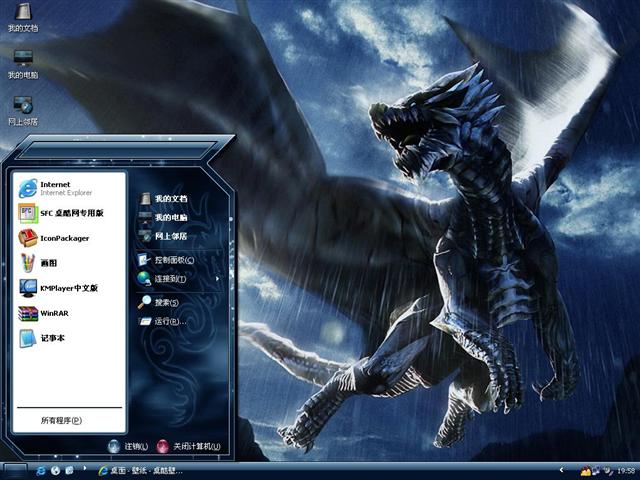The width and height of the screenshot is (640, 480).
Task: Expand 所有程序 (All Programs) list
Action: [62, 420]
